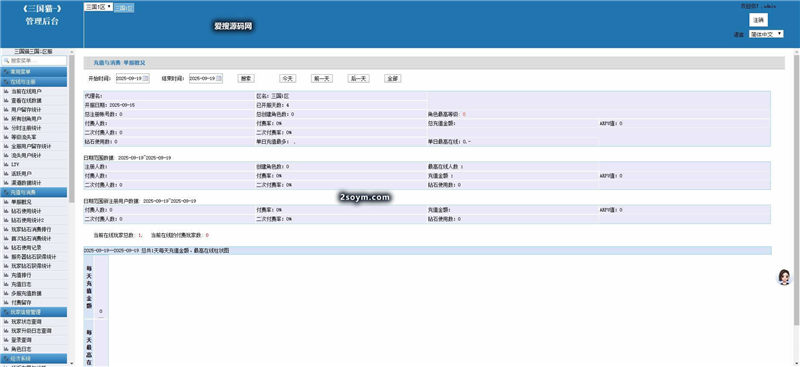
Task: Click the chart icon beside 服务器钻石获得统计
Action: (x=6, y=257)
